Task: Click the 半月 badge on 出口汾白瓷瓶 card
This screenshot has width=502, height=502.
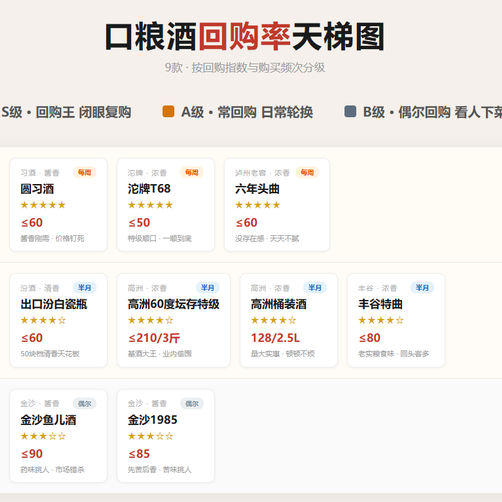Action: click(x=85, y=288)
